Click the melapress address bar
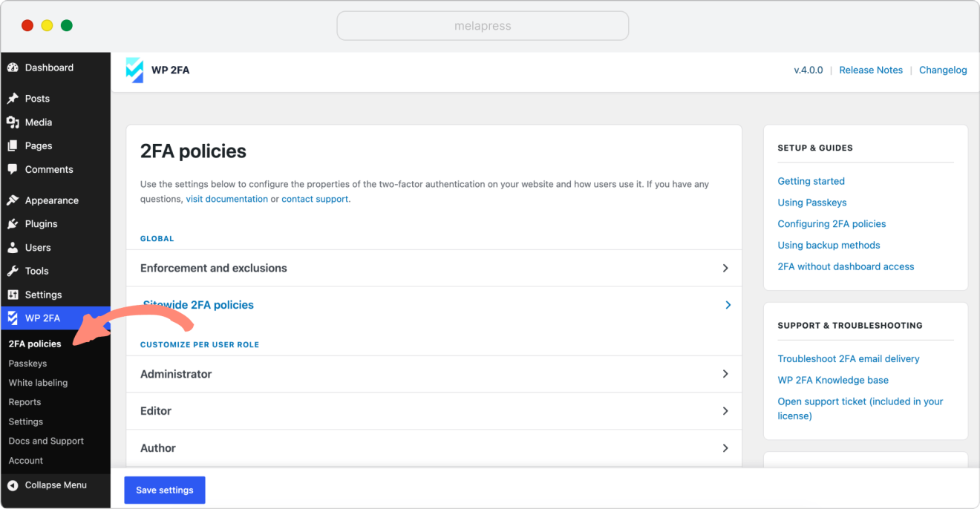 pyautogui.click(x=483, y=26)
